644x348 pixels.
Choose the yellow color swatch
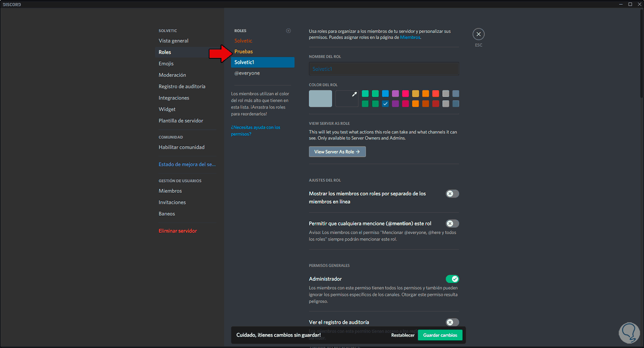tap(416, 94)
